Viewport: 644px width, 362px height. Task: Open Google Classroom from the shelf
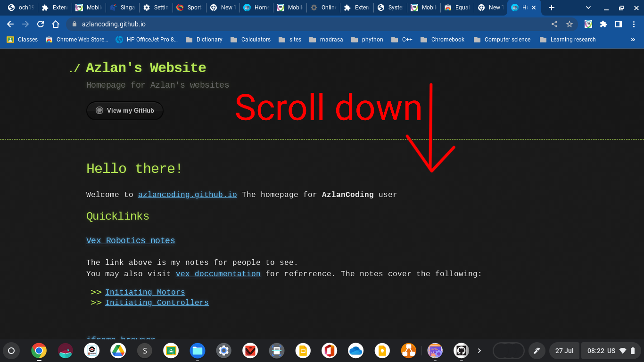click(171, 351)
